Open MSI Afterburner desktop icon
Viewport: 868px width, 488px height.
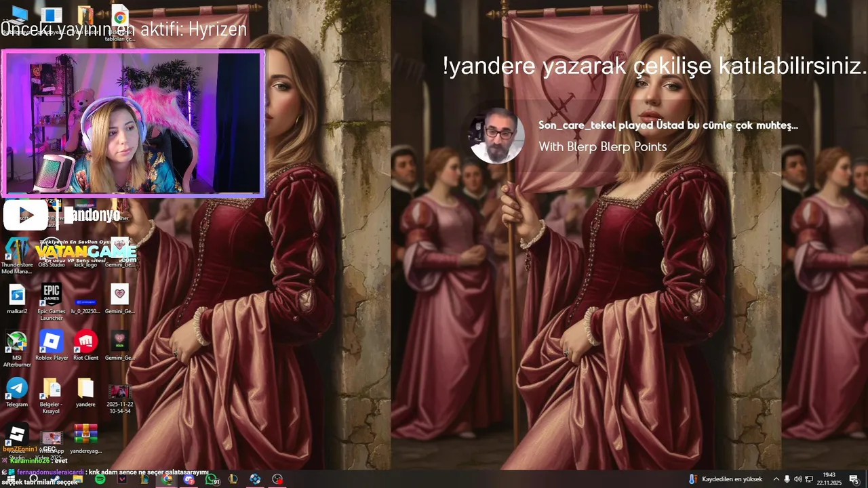click(x=17, y=348)
